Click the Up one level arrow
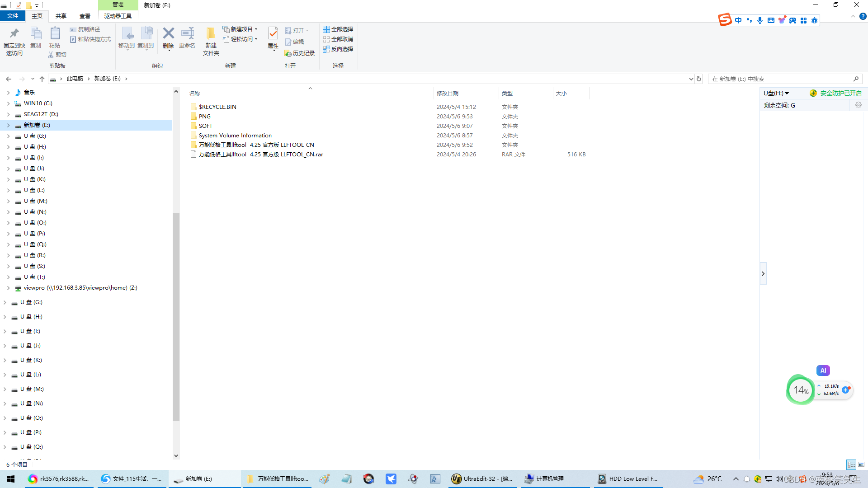868x488 pixels. tap(42, 79)
